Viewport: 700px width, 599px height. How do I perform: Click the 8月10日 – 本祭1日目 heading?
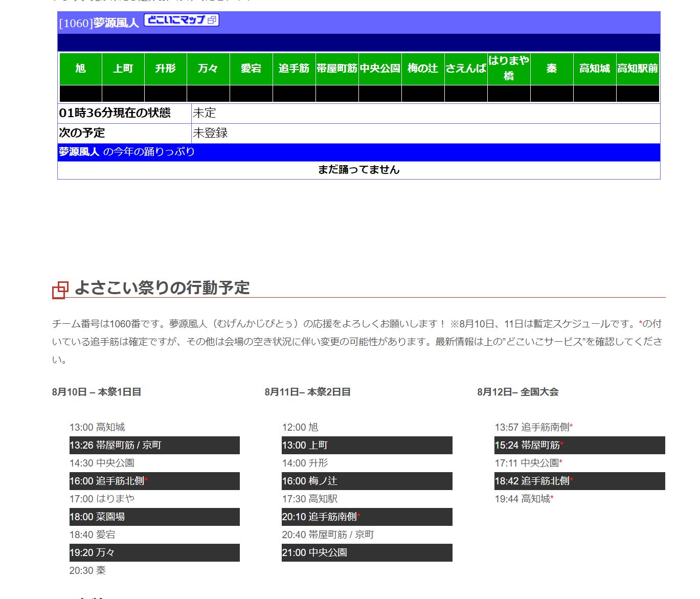97,392
